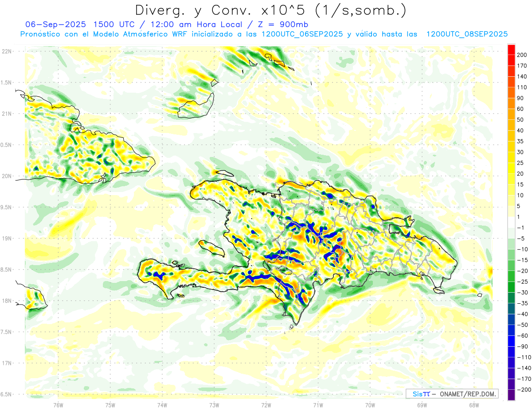The image size is (532, 411).
Task: Click the "0.5N" latitude label
Action: 6,145
